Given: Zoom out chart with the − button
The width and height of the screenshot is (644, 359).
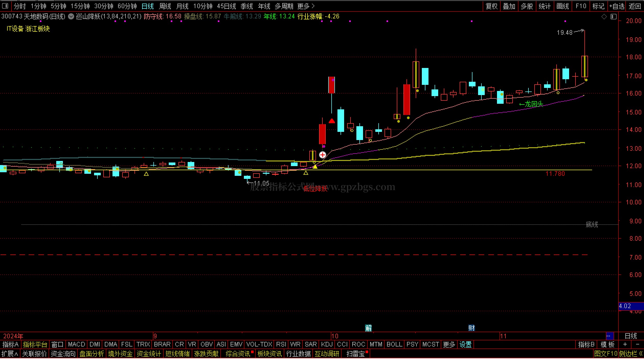Looking at the screenshot, I should click(x=637, y=344).
